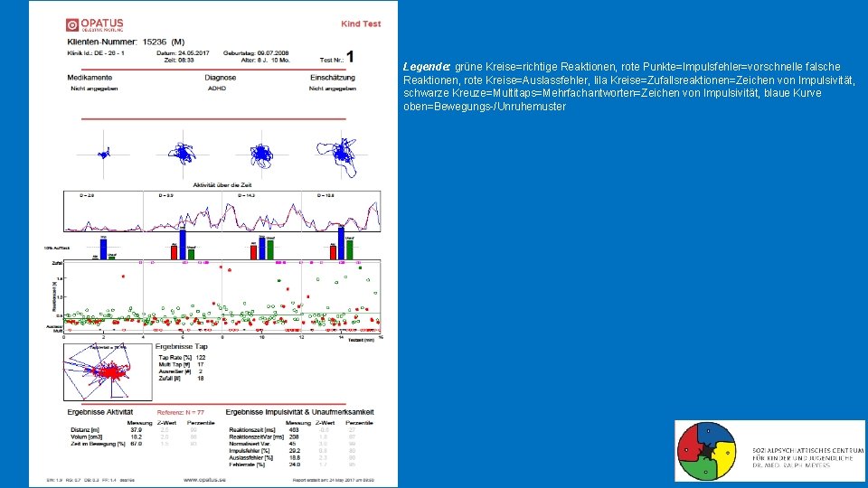Image resolution: width=868 pixels, height=488 pixels.
Task: Click the 'Ausreißer [#]' row
Action: (x=181, y=371)
